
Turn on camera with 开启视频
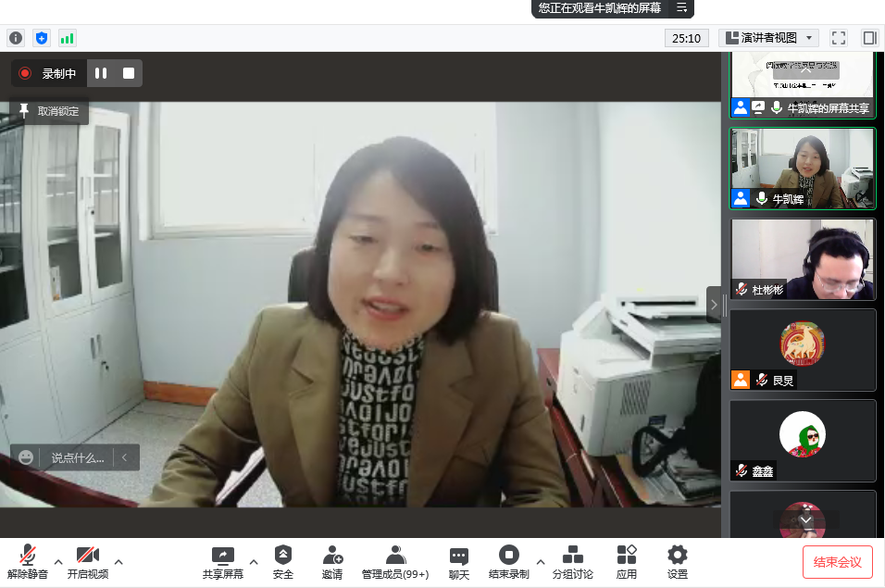(88, 562)
